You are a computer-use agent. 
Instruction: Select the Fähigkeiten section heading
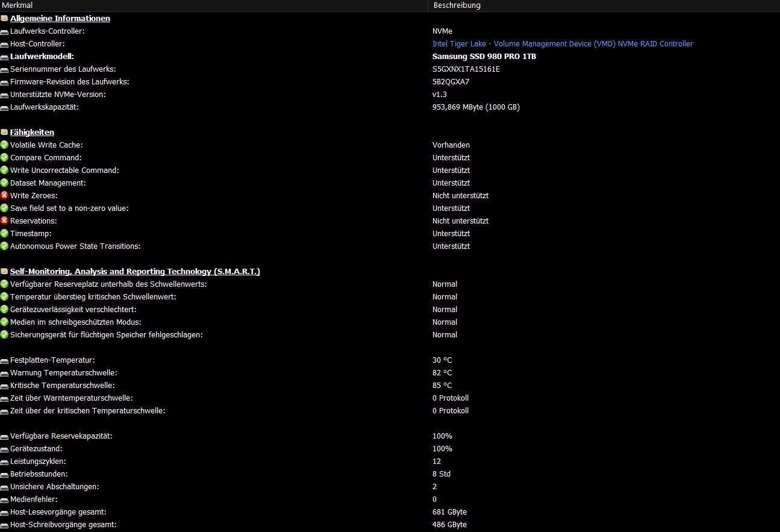click(32, 133)
